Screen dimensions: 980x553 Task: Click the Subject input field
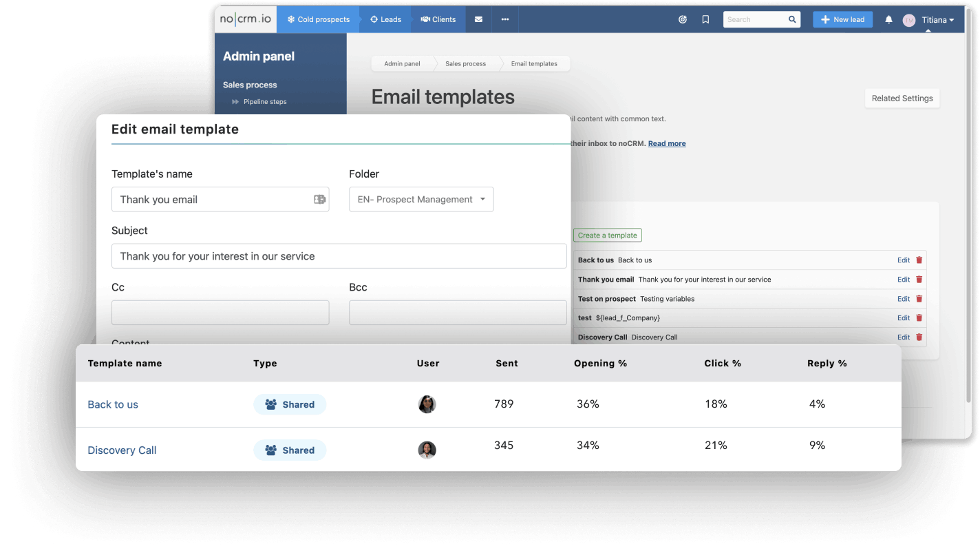pos(339,256)
